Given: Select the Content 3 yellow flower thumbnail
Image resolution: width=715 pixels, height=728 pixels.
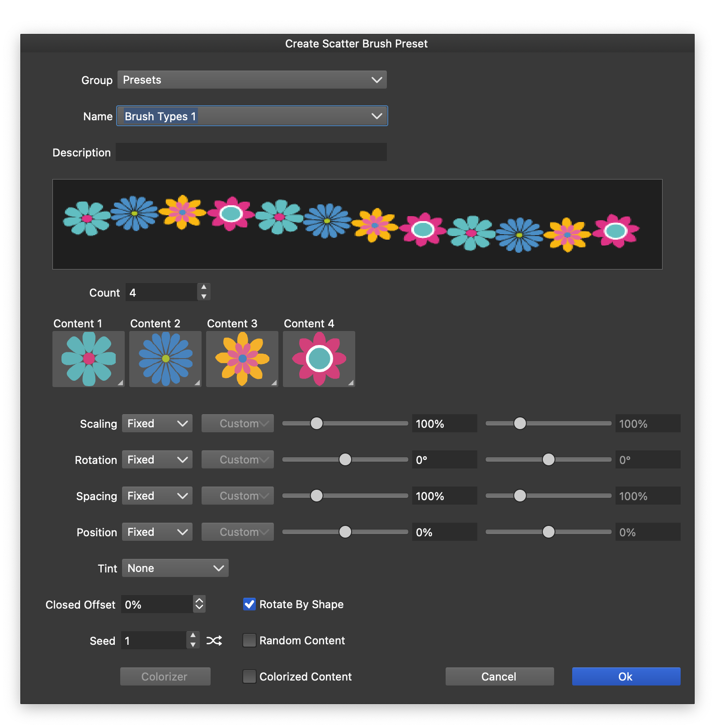Looking at the screenshot, I should coord(242,359).
